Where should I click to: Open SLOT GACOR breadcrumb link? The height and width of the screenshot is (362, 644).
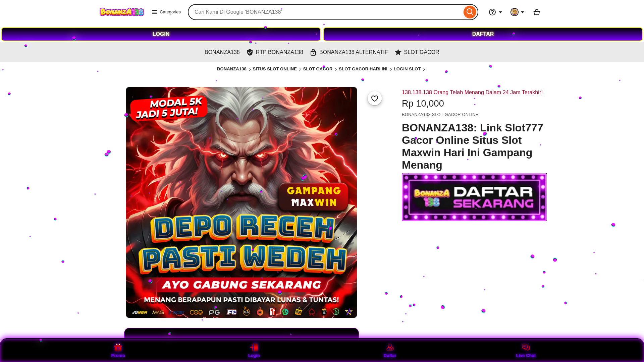(318, 69)
